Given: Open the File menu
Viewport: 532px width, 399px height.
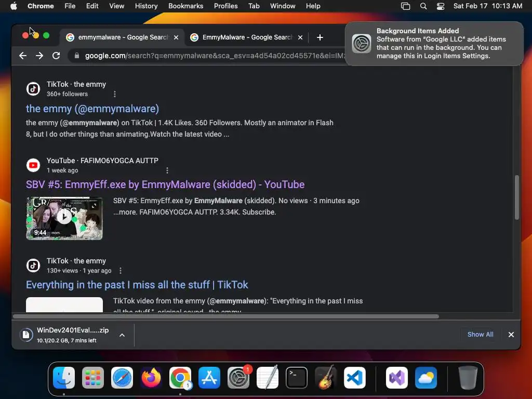Looking at the screenshot, I should (x=70, y=6).
